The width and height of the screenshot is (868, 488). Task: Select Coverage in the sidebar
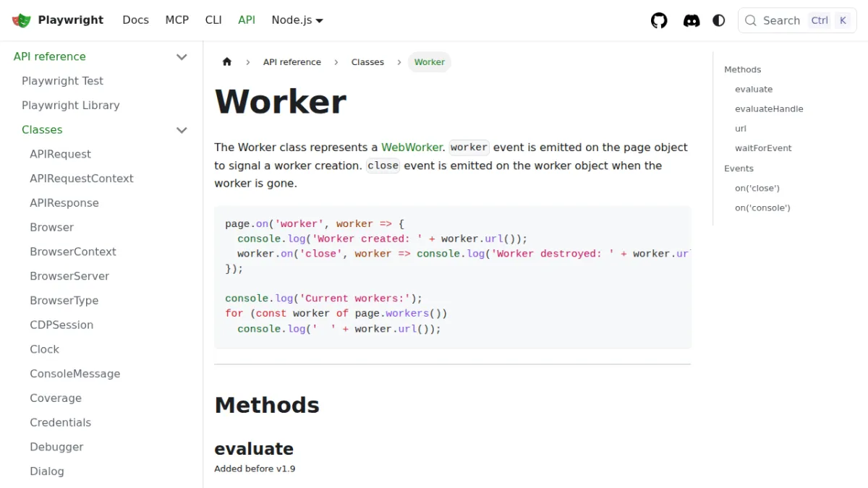point(56,398)
